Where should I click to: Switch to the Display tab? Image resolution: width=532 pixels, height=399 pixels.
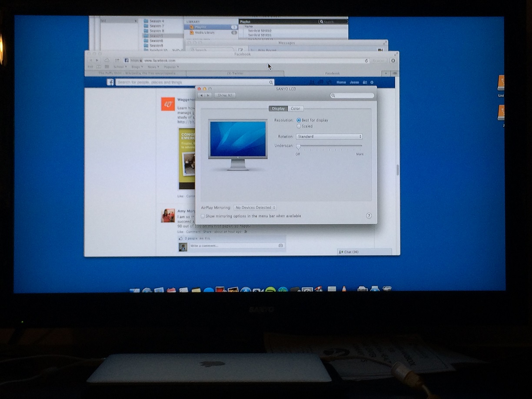pyautogui.click(x=278, y=109)
